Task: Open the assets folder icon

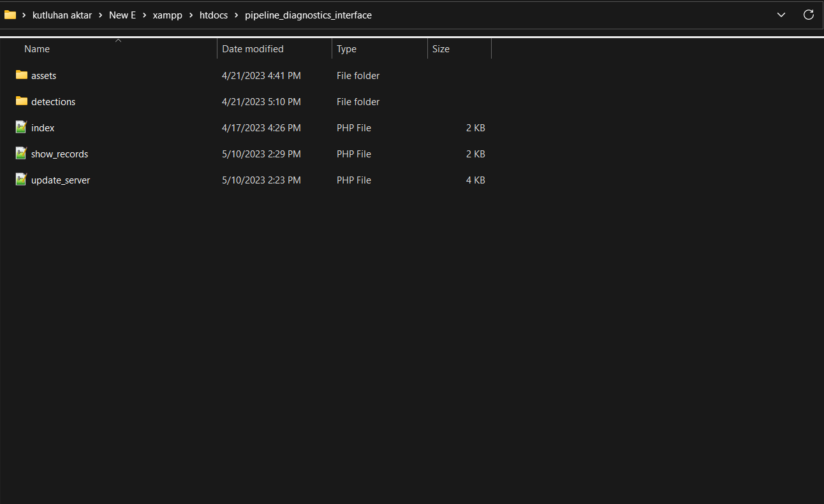Action: pos(21,75)
